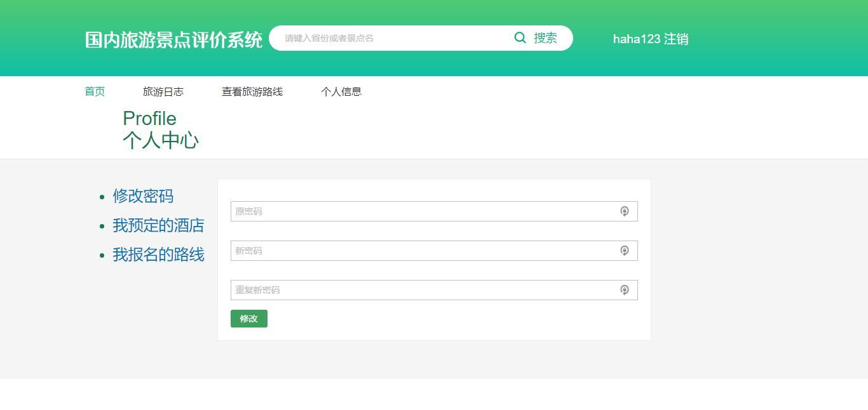This screenshot has width=868, height=410.
Task: Click the 国内旅游景点评价系统 site title
Action: point(173,39)
